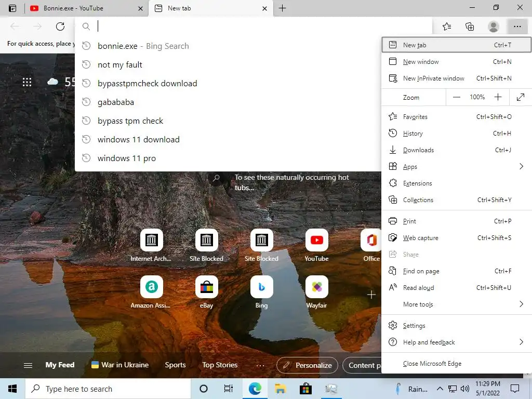532x399 pixels.
Task: Click the Refresh page icon
Action: coord(60,26)
